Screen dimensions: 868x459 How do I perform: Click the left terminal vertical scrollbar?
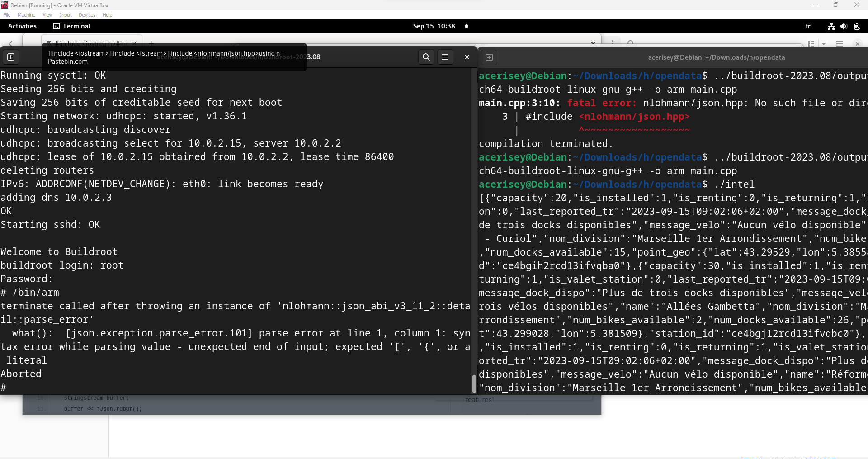tap(474, 383)
